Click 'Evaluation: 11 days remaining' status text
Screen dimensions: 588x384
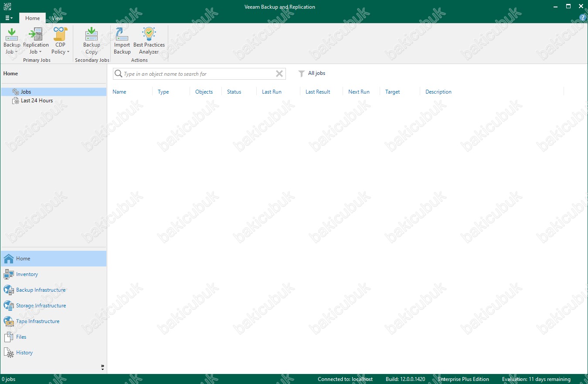click(536, 379)
